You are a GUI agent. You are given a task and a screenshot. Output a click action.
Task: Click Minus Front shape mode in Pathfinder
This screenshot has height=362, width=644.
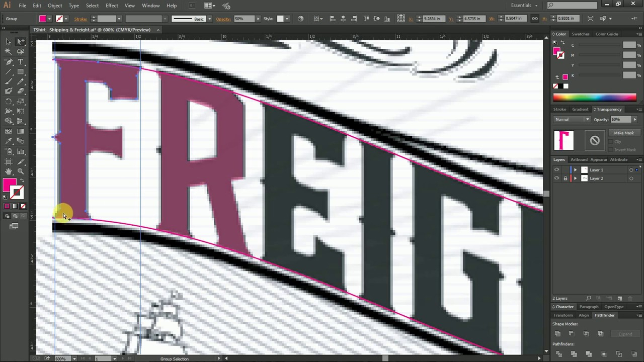pos(572,334)
